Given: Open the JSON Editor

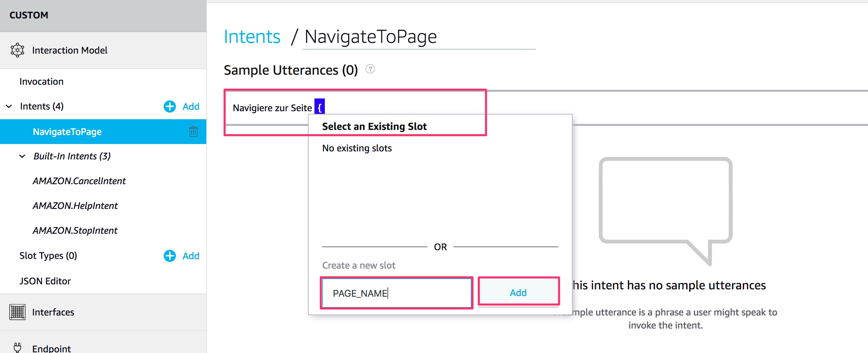Looking at the screenshot, I should click(45, 281).
